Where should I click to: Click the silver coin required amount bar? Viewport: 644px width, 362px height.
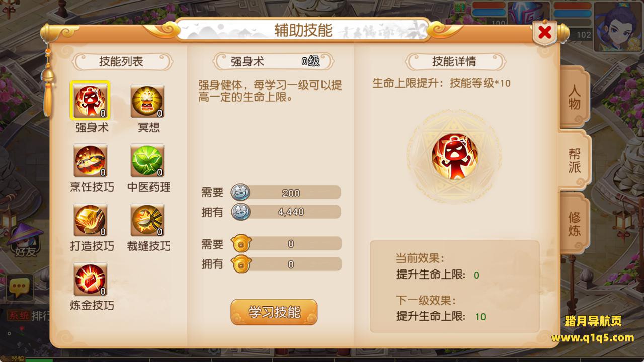(286, 193)
